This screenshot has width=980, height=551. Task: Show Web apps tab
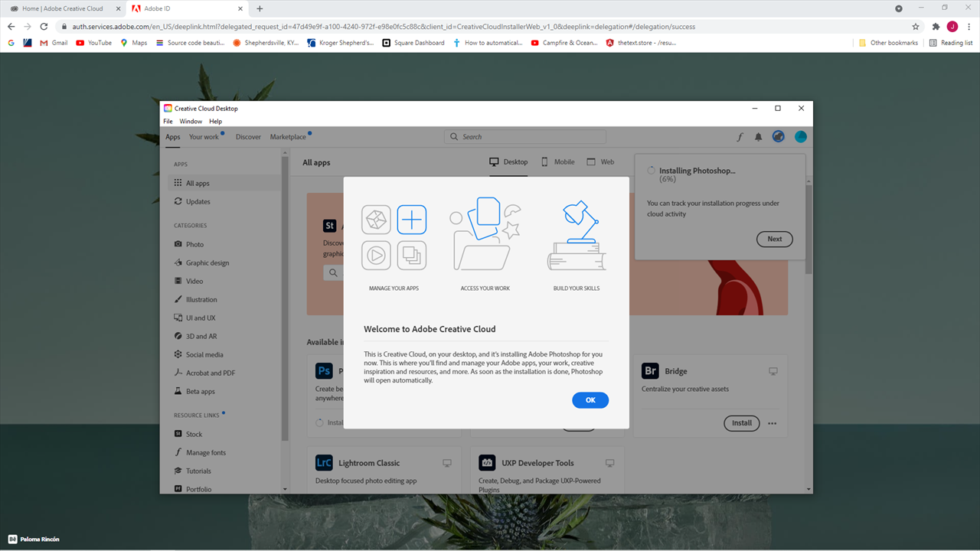tap(601, 162)
